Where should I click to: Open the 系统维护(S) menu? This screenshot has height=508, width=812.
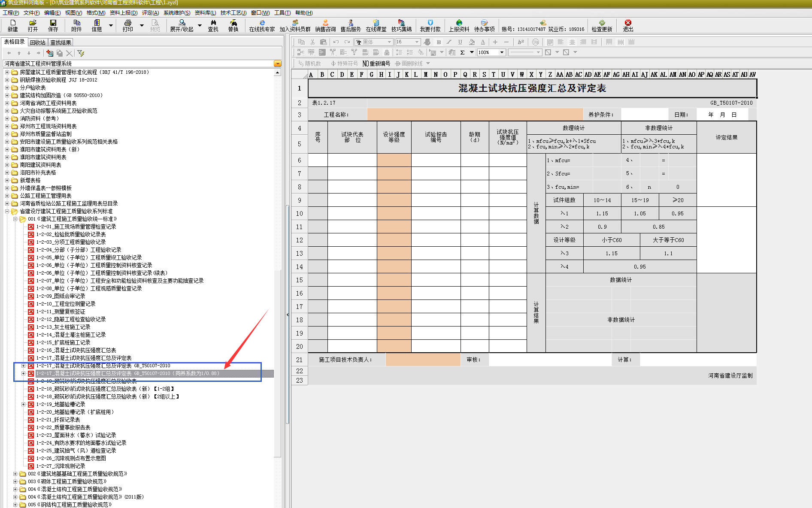177,13
